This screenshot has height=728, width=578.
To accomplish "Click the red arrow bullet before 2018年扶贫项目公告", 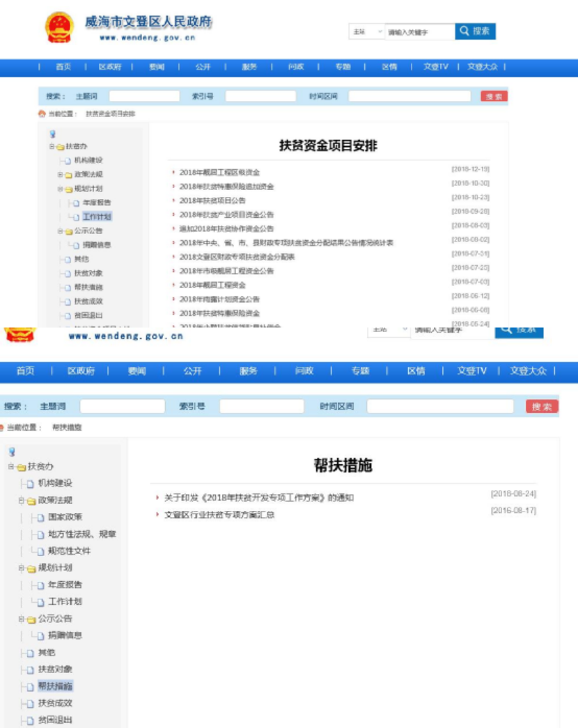I will click(x=173, y=200).
